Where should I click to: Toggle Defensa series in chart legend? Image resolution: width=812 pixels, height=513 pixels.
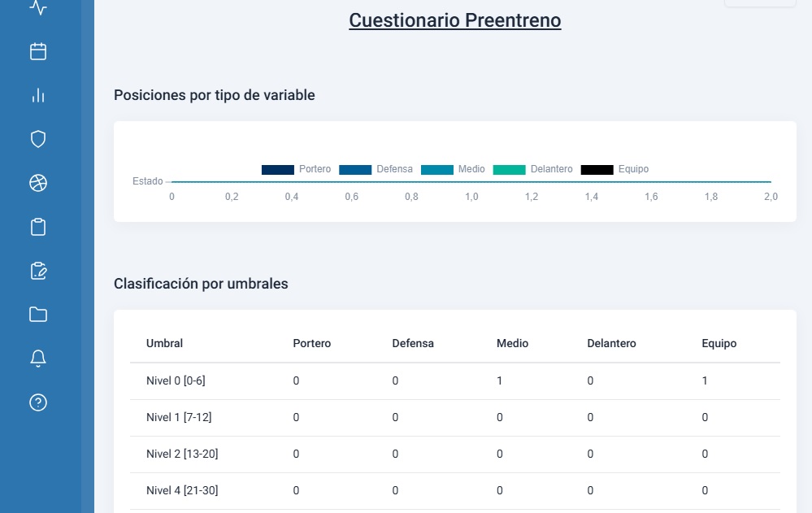point(376,169)
